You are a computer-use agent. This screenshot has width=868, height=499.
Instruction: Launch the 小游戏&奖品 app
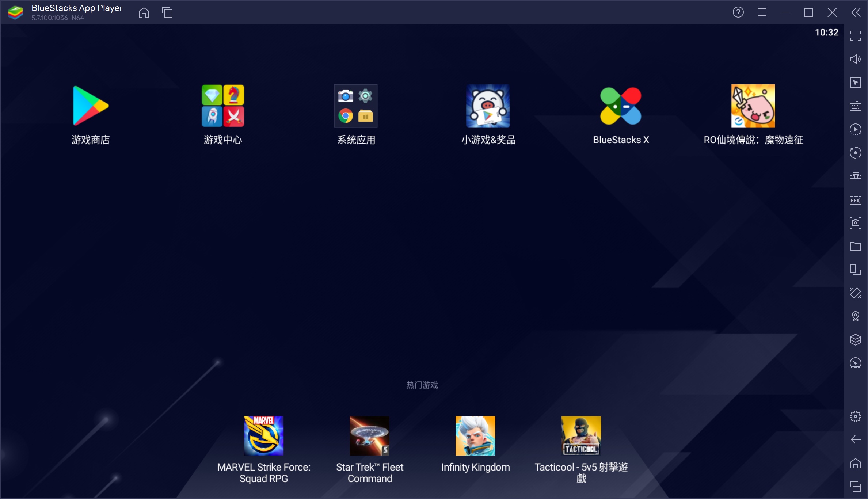pos(488,106)
